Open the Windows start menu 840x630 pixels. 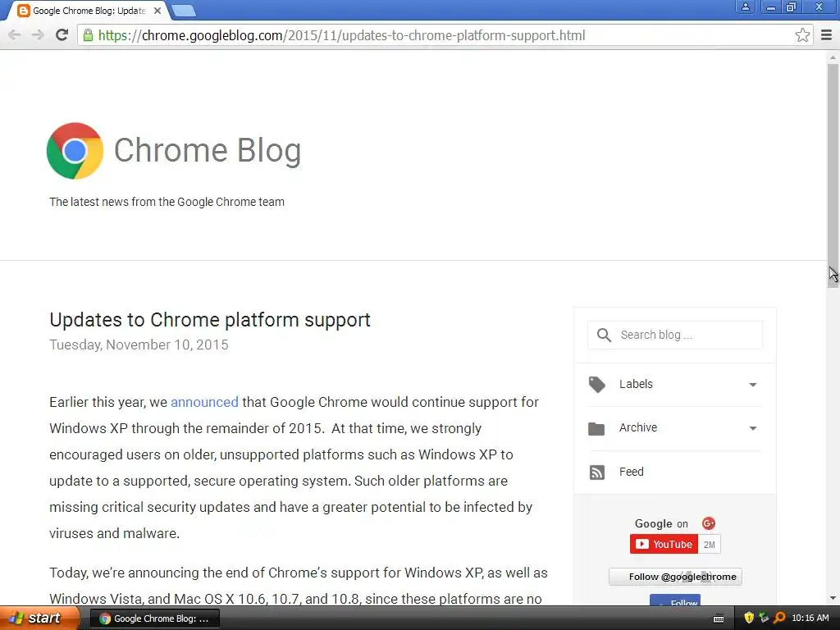(x=39, y=619)
